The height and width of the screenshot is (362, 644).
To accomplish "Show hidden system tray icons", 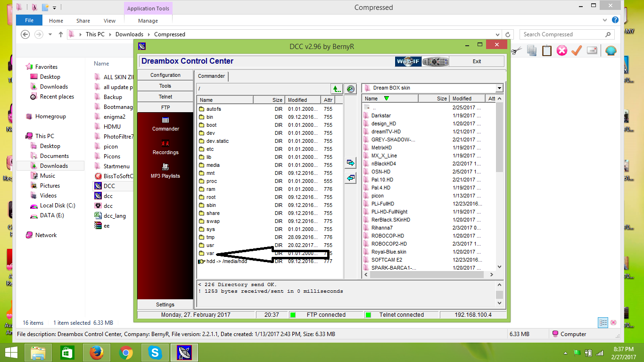I will pyautogui.click(x=566, y=353).
